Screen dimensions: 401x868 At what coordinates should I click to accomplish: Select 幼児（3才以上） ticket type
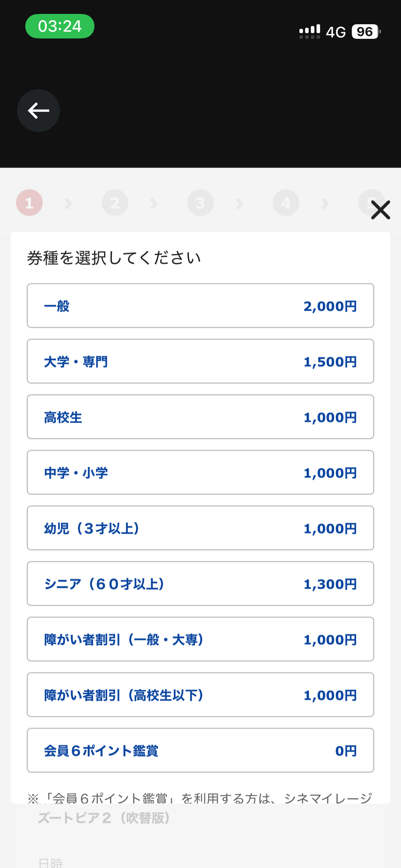coord(200,528)
